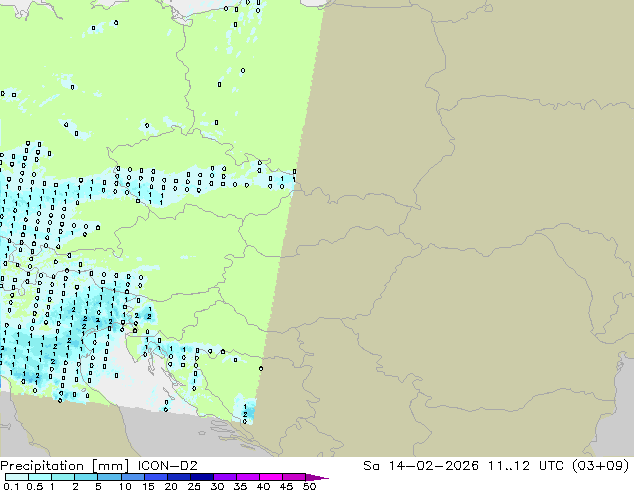Pick the 45–50 mm legend color swatch
Viewport: 634px width, 490px height.
tap(294, 477)
